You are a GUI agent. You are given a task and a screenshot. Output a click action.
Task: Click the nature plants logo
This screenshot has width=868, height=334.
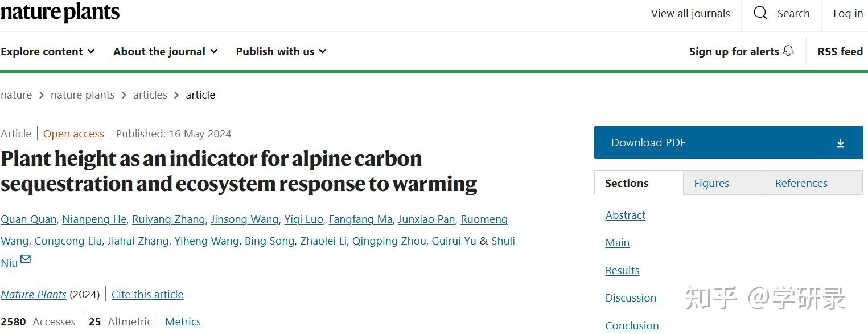(x=60, y=13)
